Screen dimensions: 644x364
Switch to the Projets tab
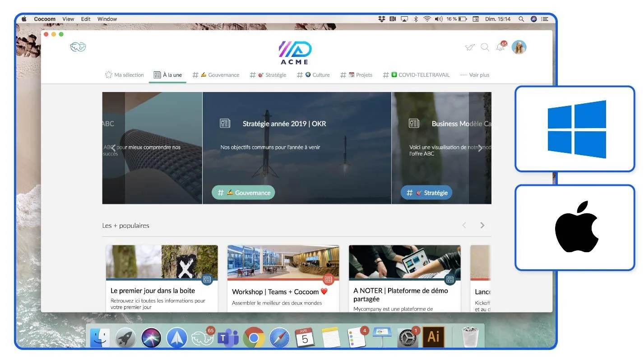coord(356,75)
